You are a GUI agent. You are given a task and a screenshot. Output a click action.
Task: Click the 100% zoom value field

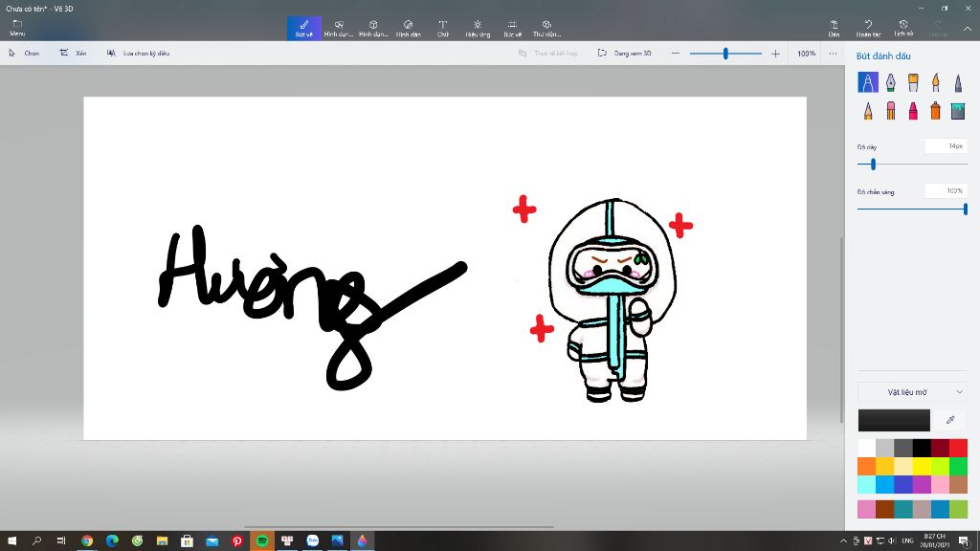click(x=806, y=54)
